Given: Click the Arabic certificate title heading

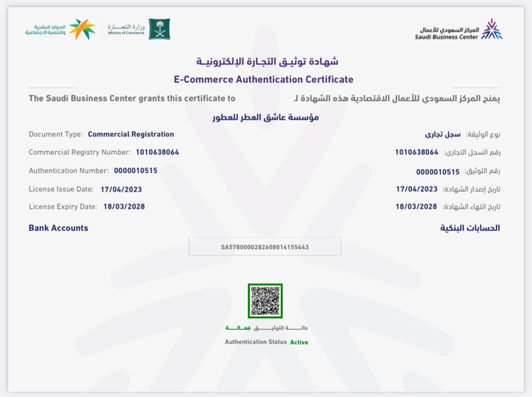Looking at the screenshot, I should tap(267, 62).
